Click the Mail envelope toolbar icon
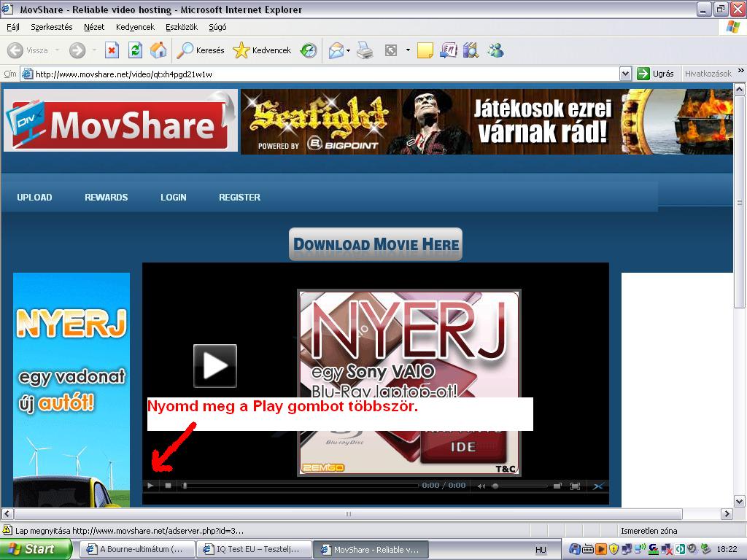The height and width of the screenshot is (560, 747). tap(336, 50)
